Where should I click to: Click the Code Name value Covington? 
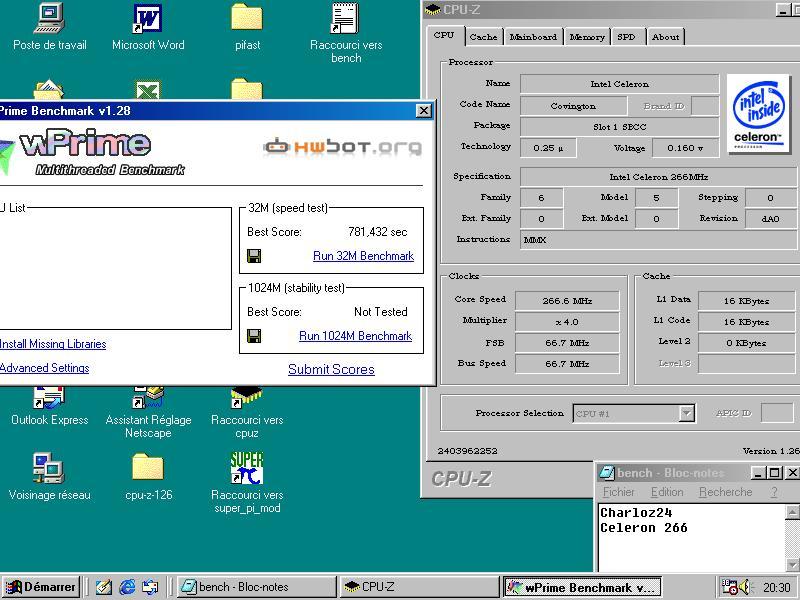coord(573,106)
